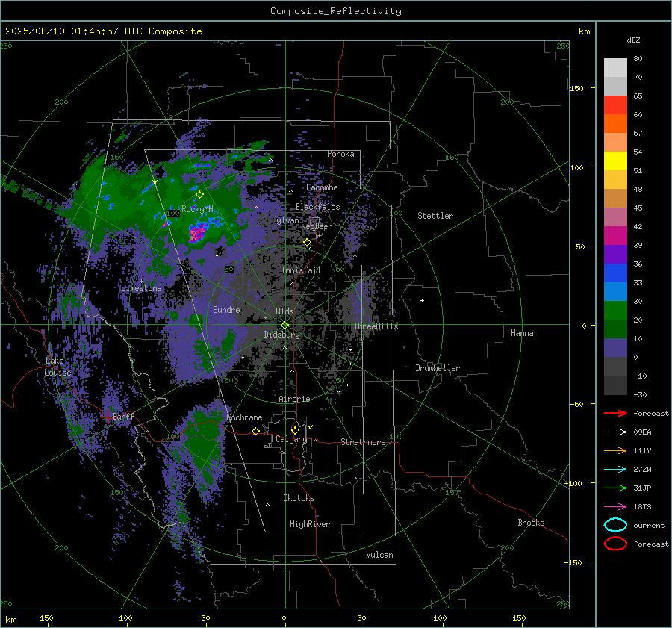Click the cyan current ellipse icon
This screenshot has height=628, width=672.
[x=615, y=525]
